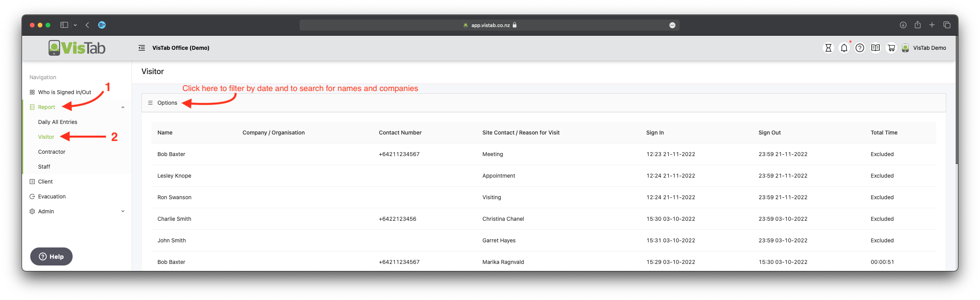Click the Appointment reason cell
This screenshot has height=300, width=980.
pyautogui.click(x=499, y=176)
